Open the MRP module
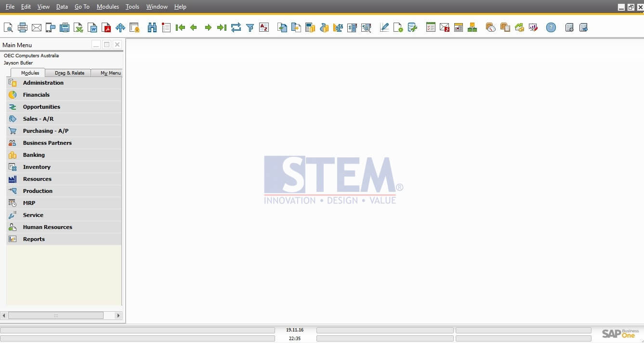The image size is (644, 343). 64,203
